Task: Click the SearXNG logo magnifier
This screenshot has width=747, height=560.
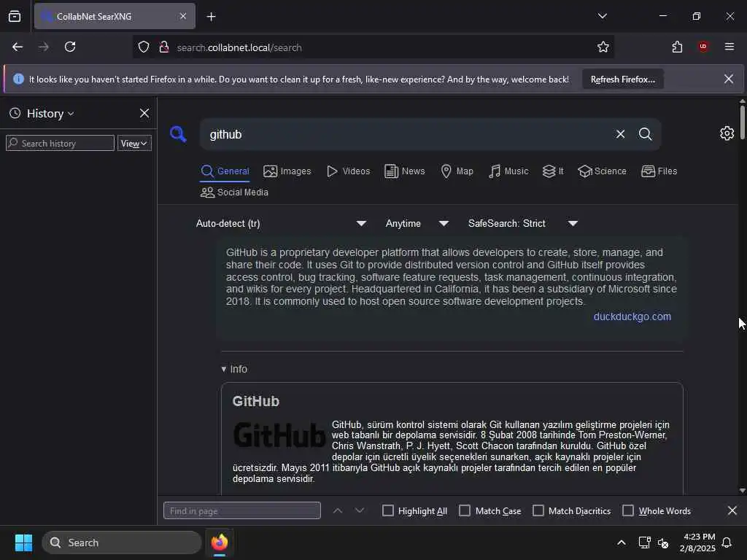Action: tap(178, 134)
